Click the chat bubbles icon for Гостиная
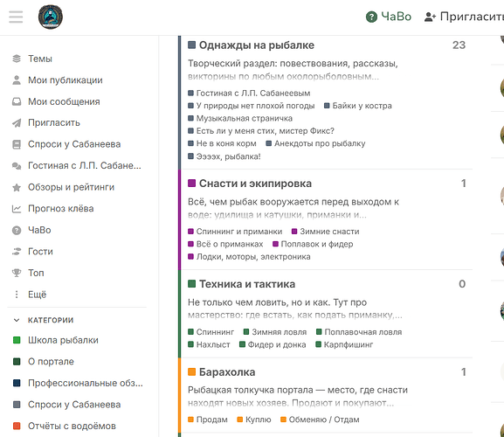This screenshot has height=437, width=504. (17, 165)
